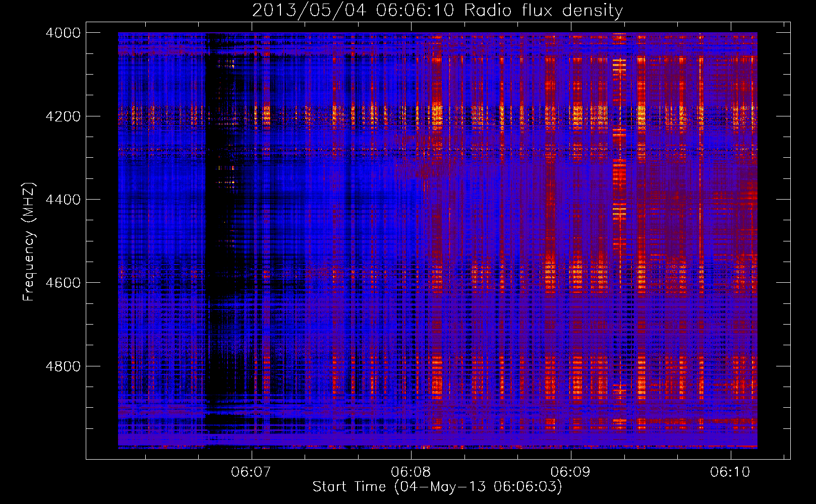816x504 pixels.
Task: Click the "Frequency (MHZ)" axis label
Action: [x=29, y=242]
